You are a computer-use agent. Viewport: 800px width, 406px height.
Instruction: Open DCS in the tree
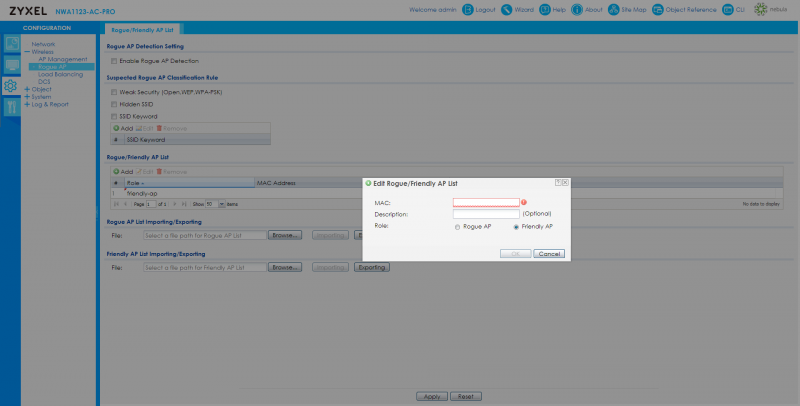pyautogui.click(x=44, y=82)
